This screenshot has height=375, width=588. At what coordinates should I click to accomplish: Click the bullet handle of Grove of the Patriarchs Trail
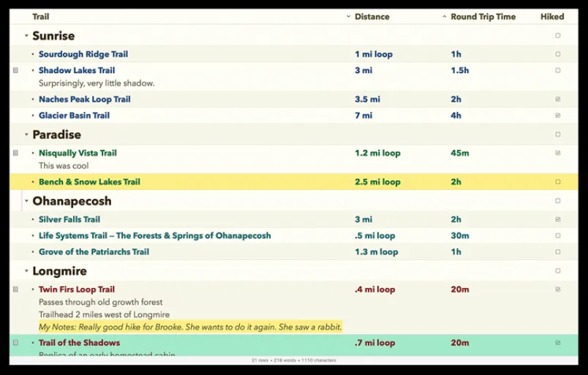pyautogui.click(x=33, y=251)
